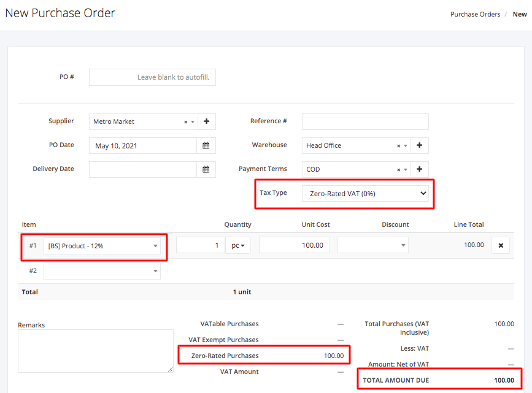This screenshot has width=532, height=393.
Task: Click the plus icon beside Warehouse
Action: click(x=419, y=145)
